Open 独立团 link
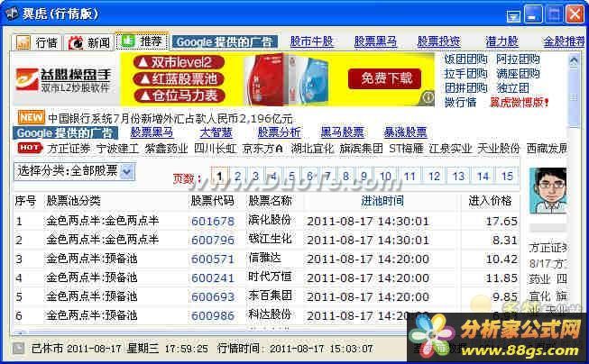 pyautogui.click(x=512, y=87)
